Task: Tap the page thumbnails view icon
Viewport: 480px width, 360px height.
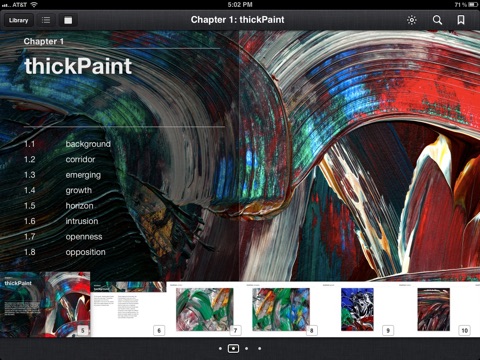Action: click(68, 20)
